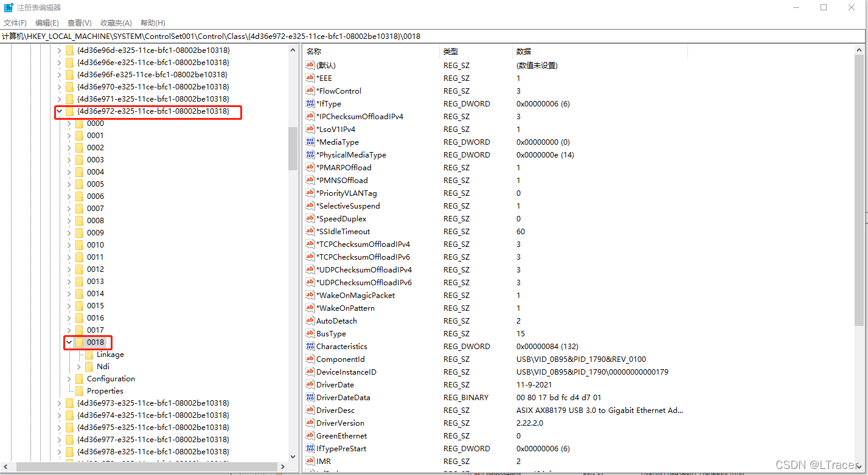The width and height of the screenshot is (868, 475).
Task: Click the icon next to *SpeedDuplex
Action: 310,218
